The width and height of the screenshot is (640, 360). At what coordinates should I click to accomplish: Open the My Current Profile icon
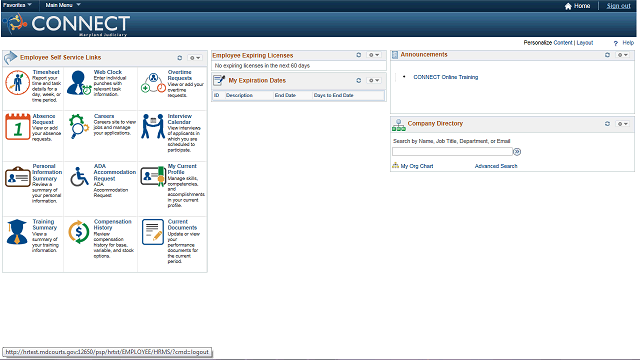(153, 176)
